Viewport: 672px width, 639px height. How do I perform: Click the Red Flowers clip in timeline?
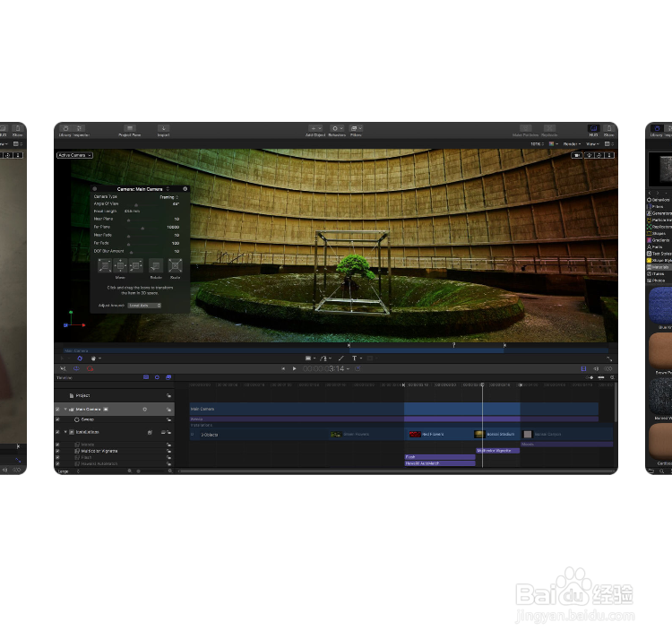[440, 434]
